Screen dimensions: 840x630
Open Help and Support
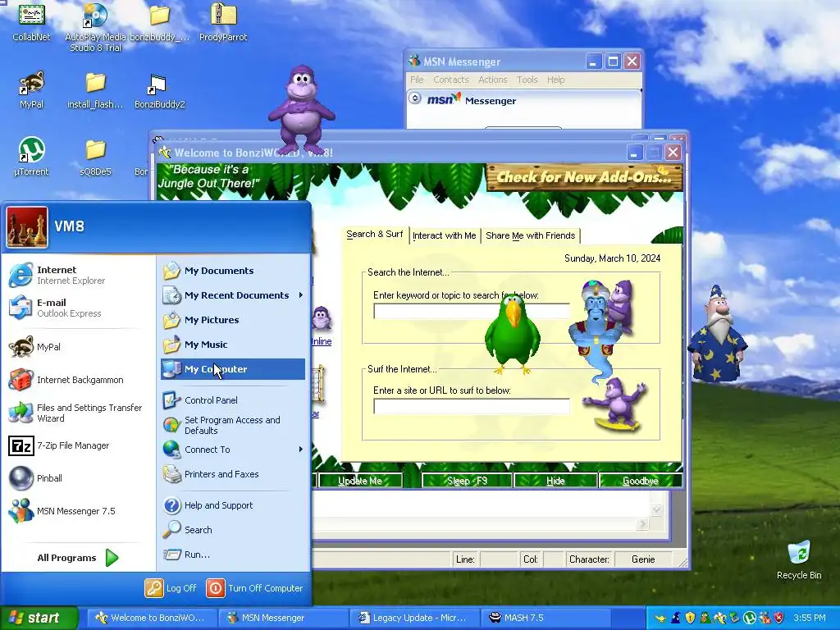click(233, 505)
